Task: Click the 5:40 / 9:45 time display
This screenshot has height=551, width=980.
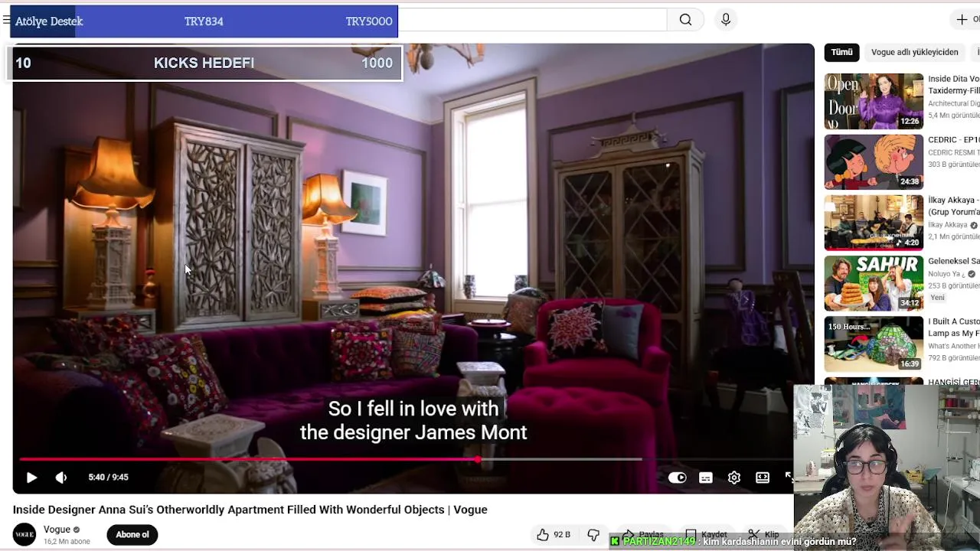Action: [108, 478]
